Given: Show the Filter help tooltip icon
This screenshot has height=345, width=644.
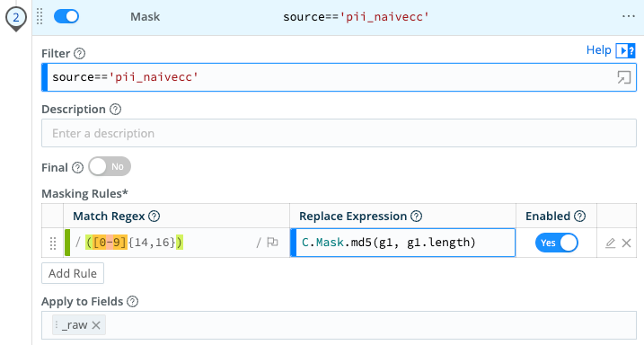Looking at the screenshot, I should (79, 54).
